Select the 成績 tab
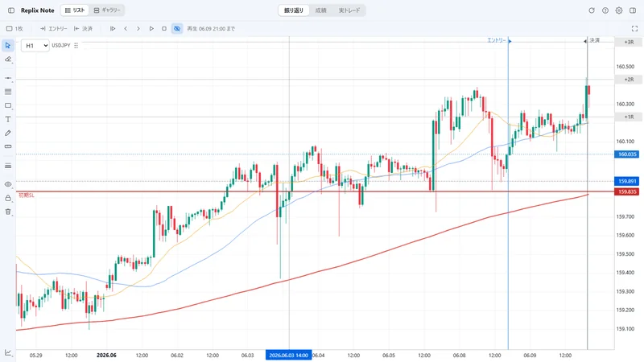This screenshot has width=644, height=362. (x=320, y=10)
